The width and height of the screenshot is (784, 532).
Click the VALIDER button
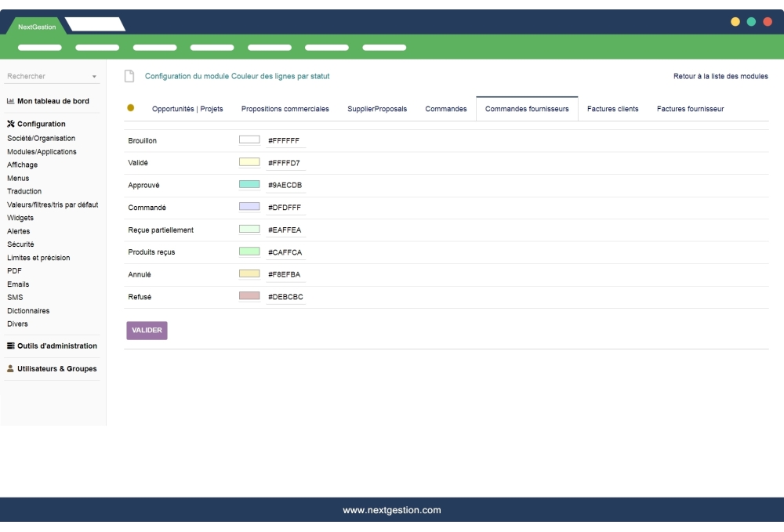click(x=147, y=331)
